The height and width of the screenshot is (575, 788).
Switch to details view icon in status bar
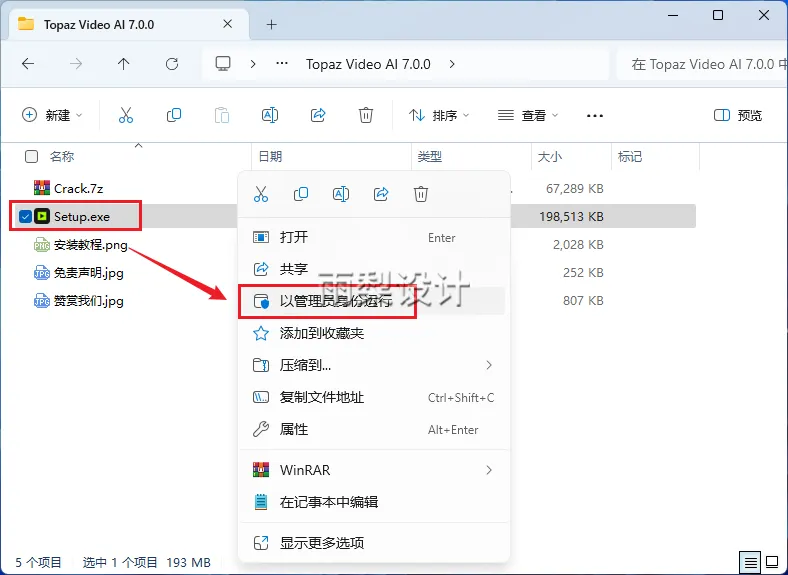click(751, 562)
